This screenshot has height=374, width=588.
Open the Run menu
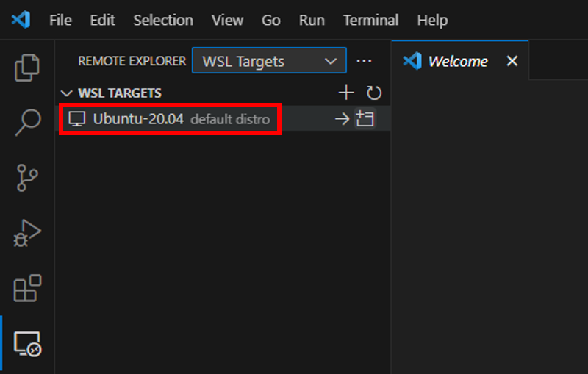click(x=312, y=21)
